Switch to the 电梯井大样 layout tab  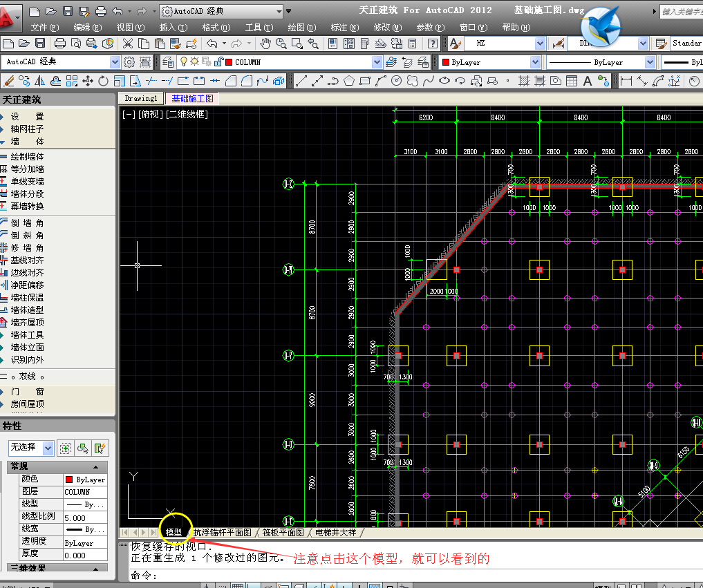336,533
